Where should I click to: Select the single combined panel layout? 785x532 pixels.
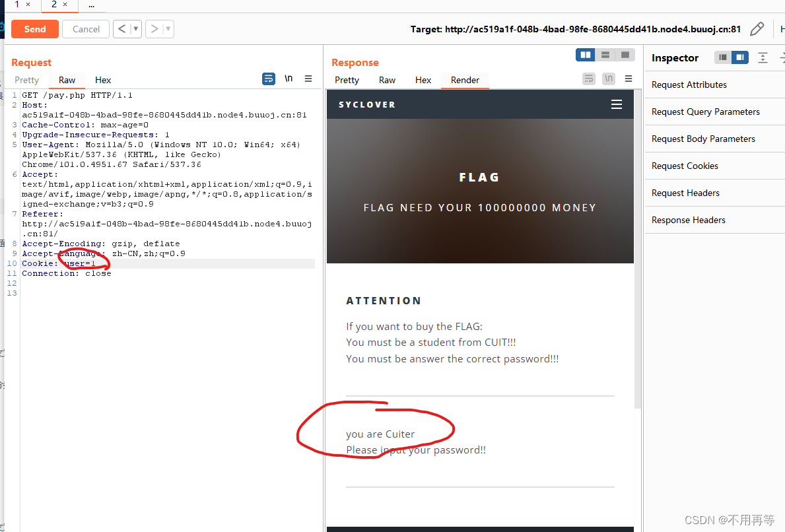tap(625, 55)
